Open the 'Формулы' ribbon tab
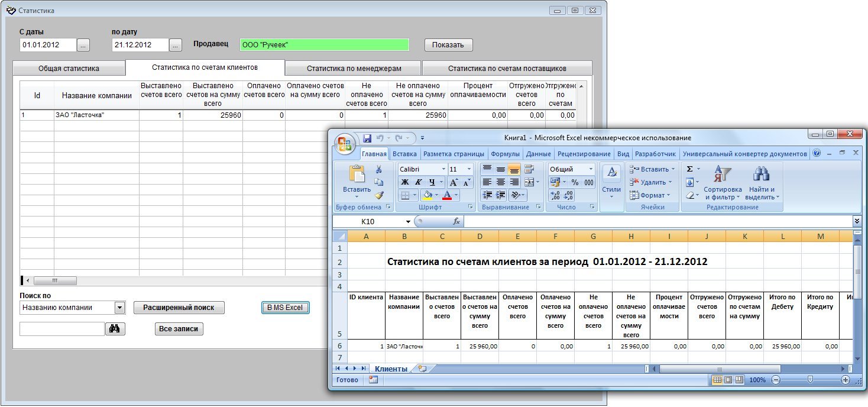Viewport: 868px width, 407px height. coord(505,154)
